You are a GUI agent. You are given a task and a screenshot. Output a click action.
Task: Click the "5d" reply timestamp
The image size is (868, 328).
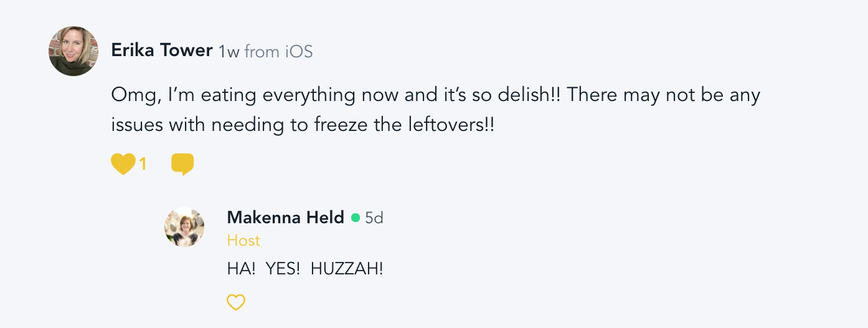[x=374, y=218]
